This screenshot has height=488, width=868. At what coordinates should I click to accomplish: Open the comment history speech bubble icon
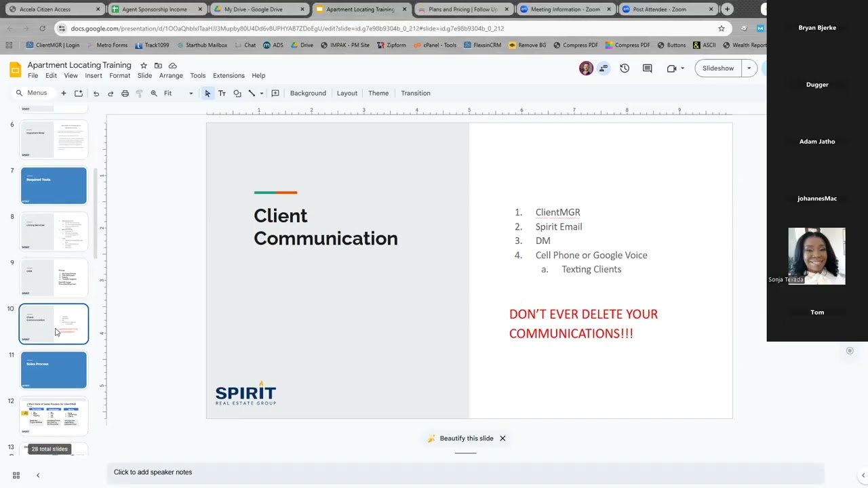tap(647, 68)
